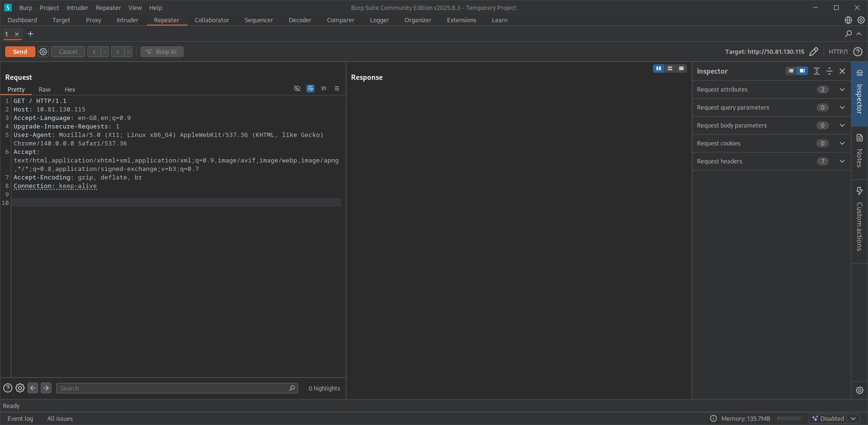Image resolution: width=868 pixels, height=425 pixels.
Task: Send the request to the target
Action: tap(20, 51)
